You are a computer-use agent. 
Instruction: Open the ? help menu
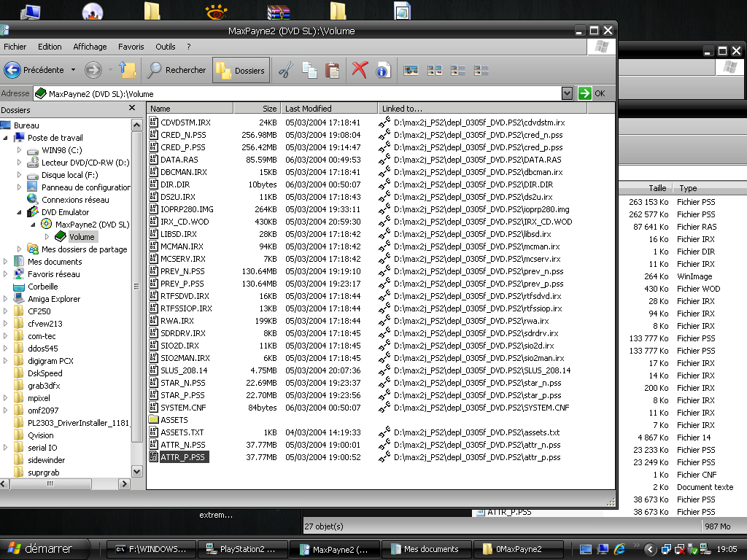coord(189,47)
